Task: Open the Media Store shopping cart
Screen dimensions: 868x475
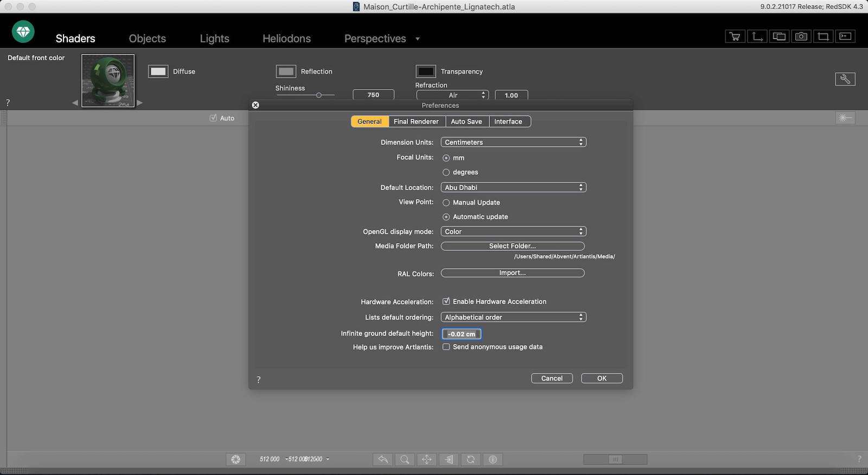Action: point(735,36)
